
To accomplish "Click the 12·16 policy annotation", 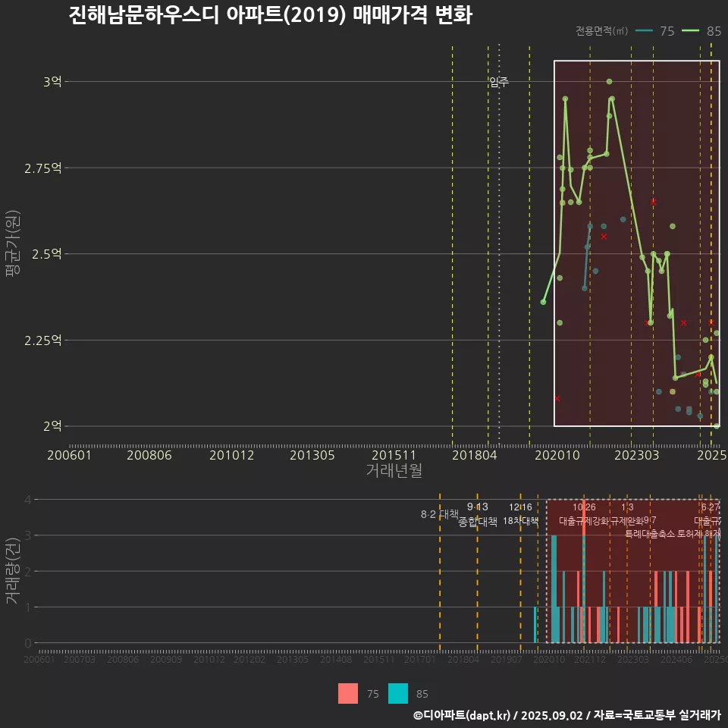I will click(520, 507).
